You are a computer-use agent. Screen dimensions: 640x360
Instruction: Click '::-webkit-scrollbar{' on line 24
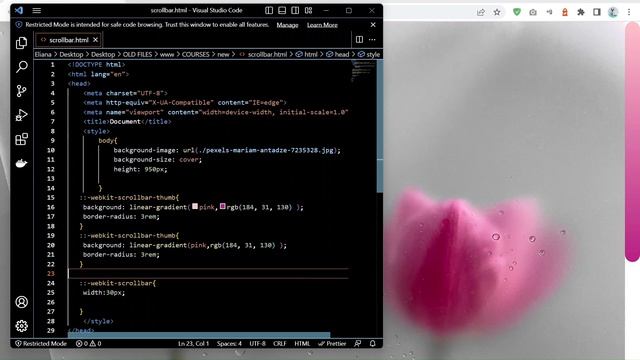(x=118, y=283)
